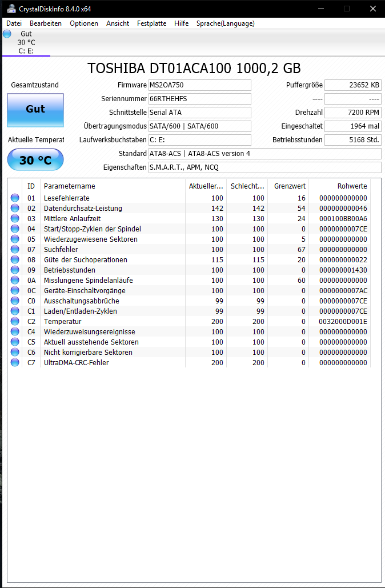Click the ID column header
The width and height of the screenshot is (385, 588).
point(31,186)
